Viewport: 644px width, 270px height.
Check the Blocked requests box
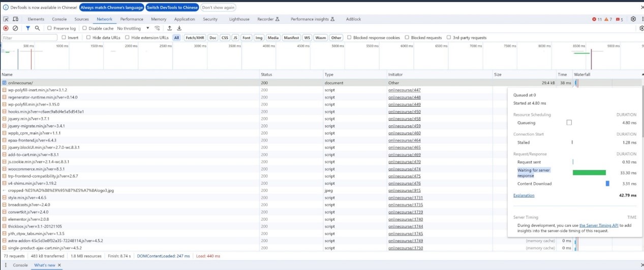[407, 38]
